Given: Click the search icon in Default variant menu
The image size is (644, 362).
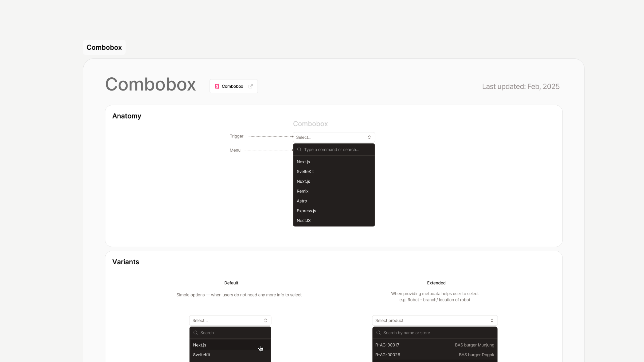Looking at the screenshot, I should (195, 333).
